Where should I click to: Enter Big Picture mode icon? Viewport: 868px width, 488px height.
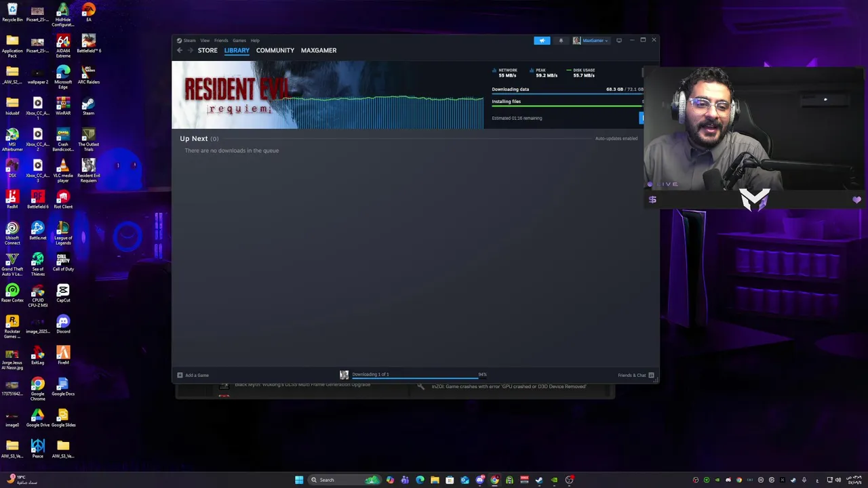[619, 41]
